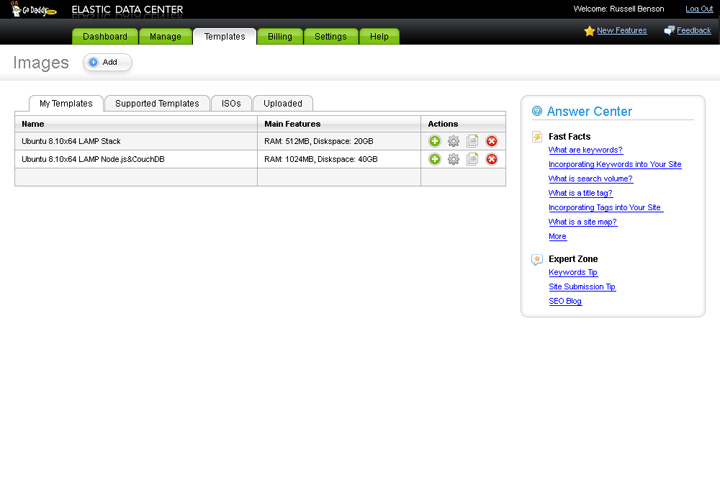This screenshot has width=720, height=501.
Task: Open gear settings for LAMP Stack template
Action: pos(453,141)
